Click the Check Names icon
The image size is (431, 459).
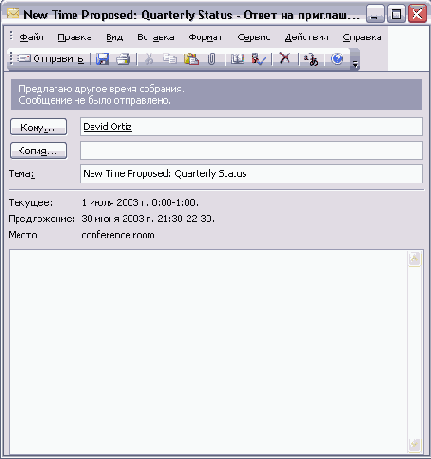[258, 59]
